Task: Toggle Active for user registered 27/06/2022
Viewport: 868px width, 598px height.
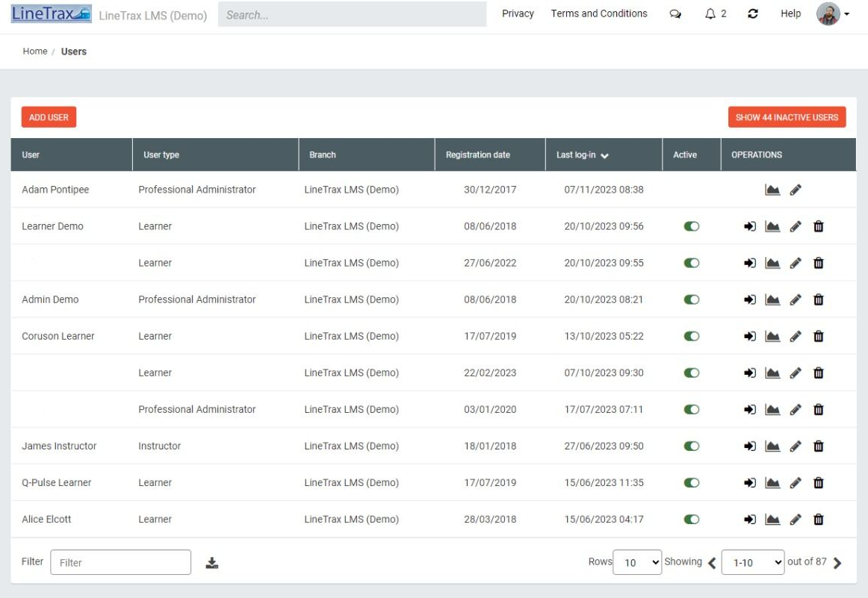Action: click(x=692, y=263)
